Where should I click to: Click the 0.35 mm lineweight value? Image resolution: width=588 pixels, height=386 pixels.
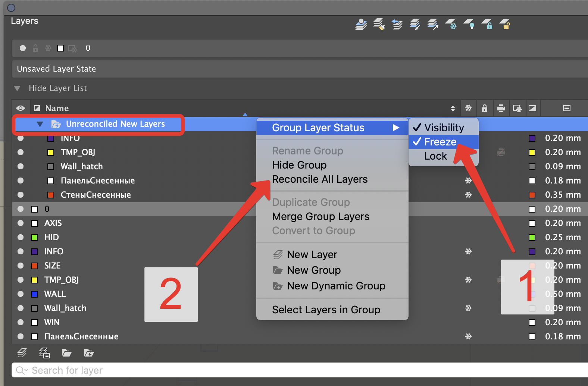563,195
